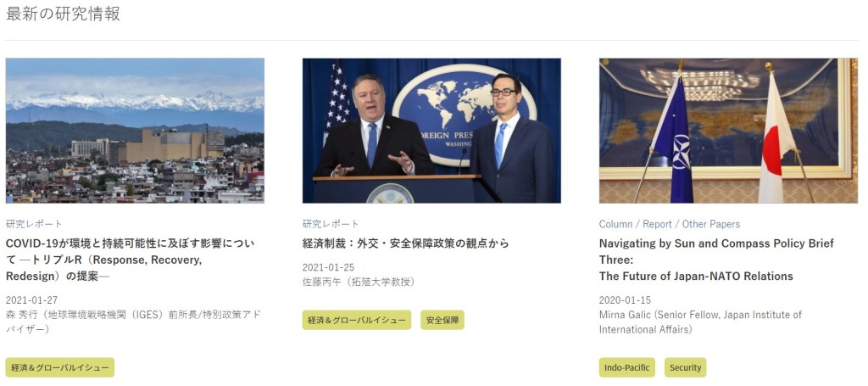
Task: Click the 最新の研究情報 section heading
Action: click(x=63, y=14)
